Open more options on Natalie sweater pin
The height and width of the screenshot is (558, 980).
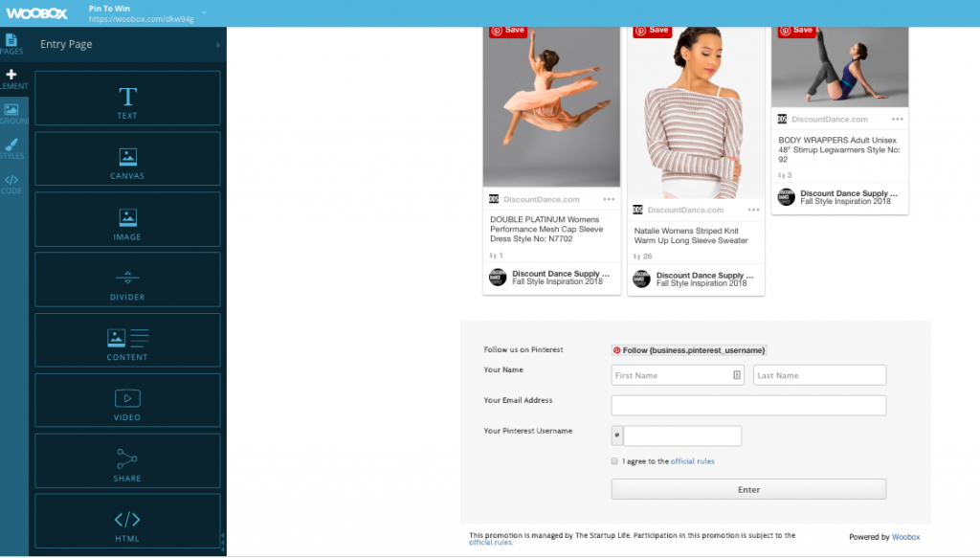pos(753,210)
